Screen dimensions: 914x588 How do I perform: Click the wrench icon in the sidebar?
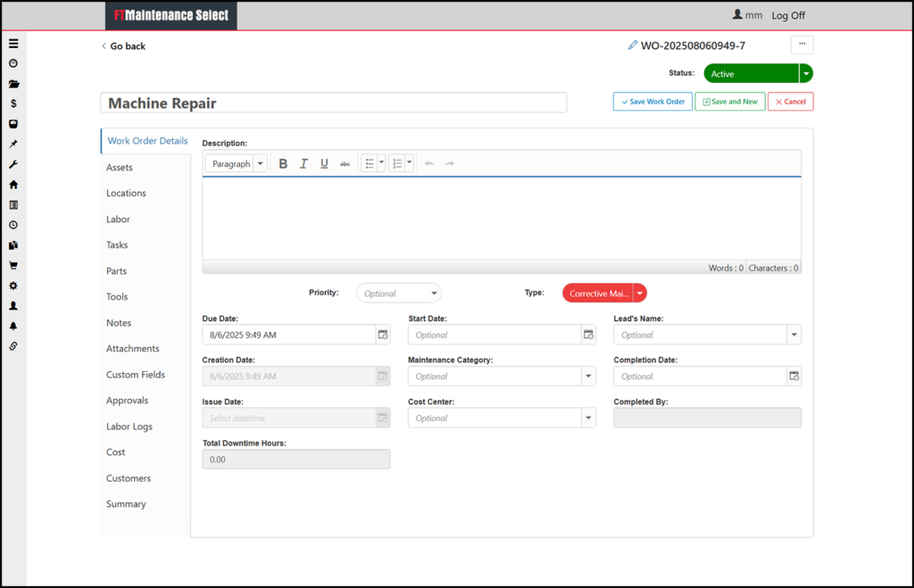[x=13, y=164]
